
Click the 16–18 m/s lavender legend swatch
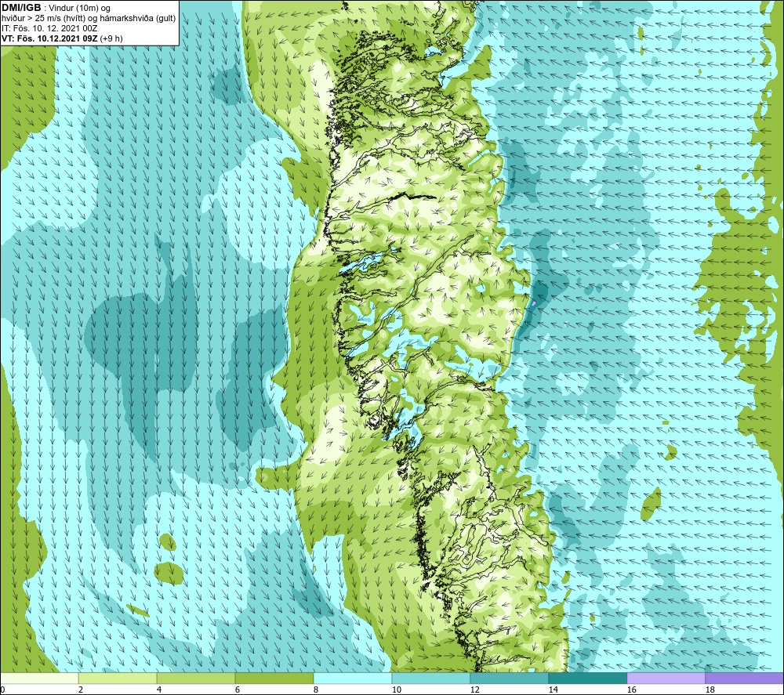pyautogui.click(x=666, y=679)
